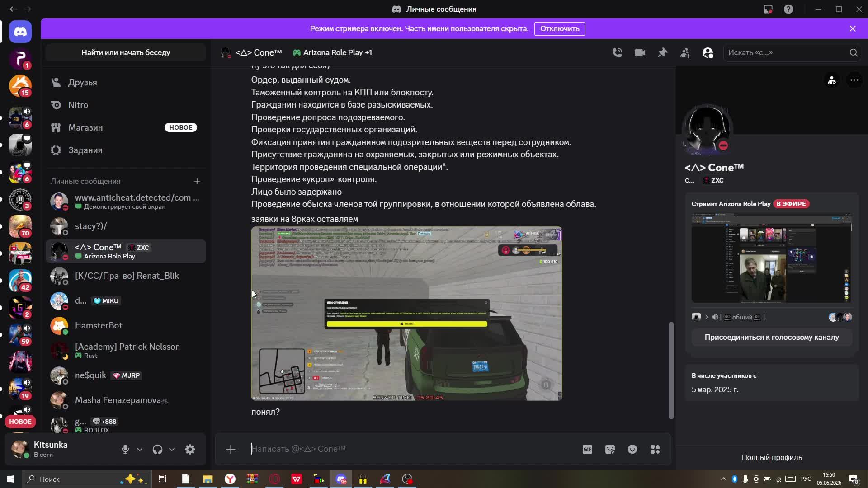Click the search field magnifier icon
868x488 pixels.
point(854,52)
